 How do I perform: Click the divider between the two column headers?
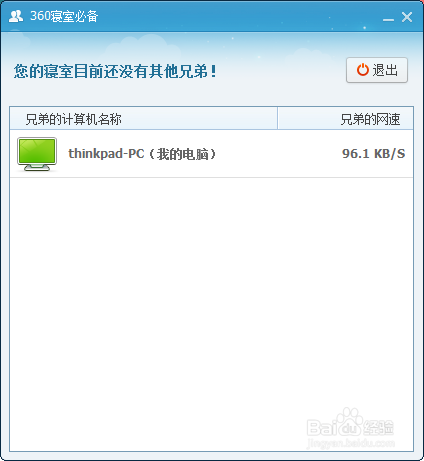277,118
